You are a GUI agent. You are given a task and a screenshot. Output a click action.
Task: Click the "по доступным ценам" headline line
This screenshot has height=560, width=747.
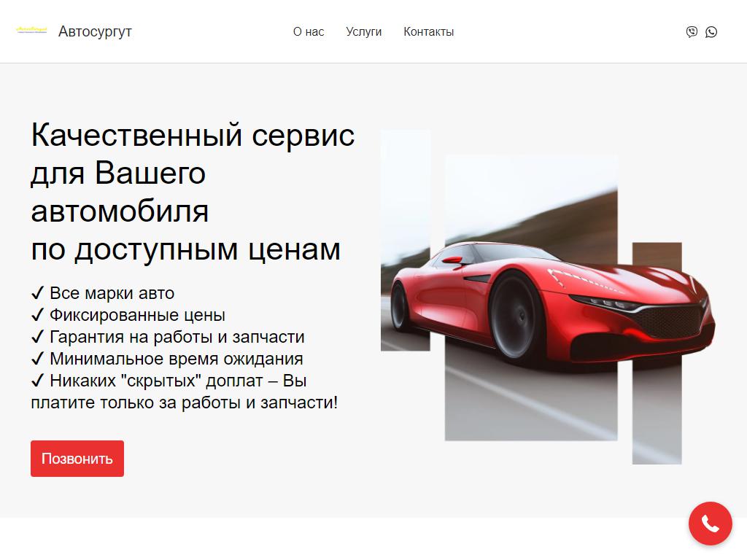point(186,249)
